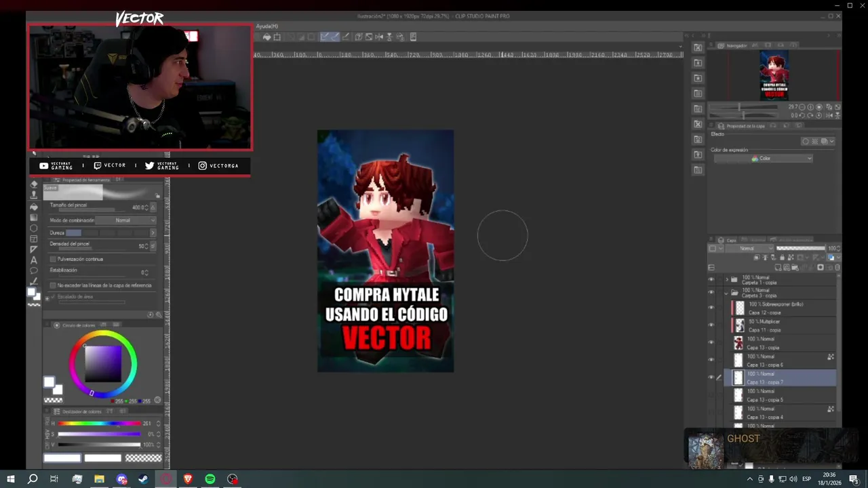Hide layer Capa 13 - copia
The image size is (868, 488).
711,342
